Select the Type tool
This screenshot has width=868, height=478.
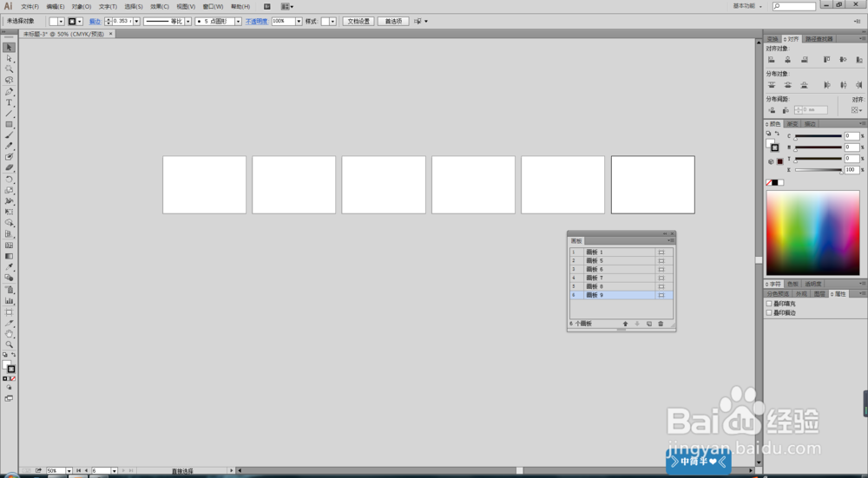(9, 102)
